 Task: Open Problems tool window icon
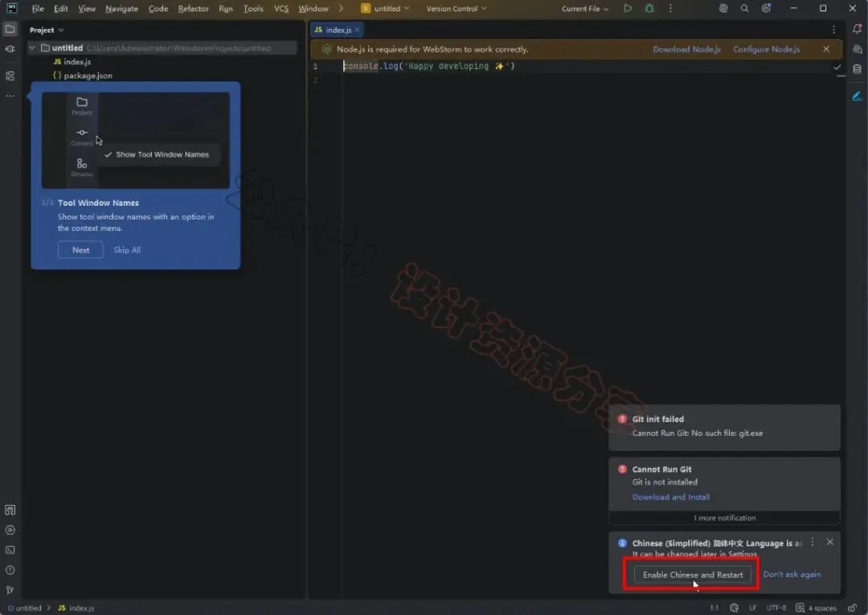10,570
